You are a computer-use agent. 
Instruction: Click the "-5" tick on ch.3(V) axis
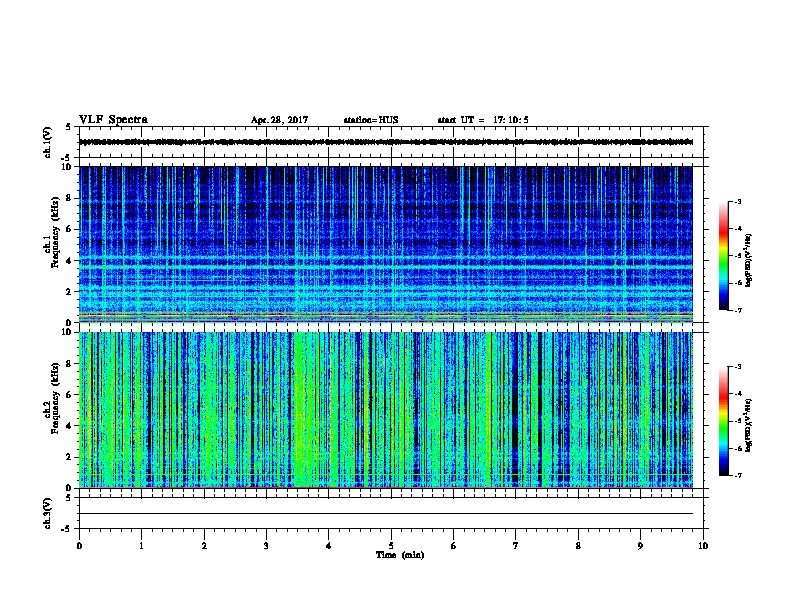click(x=67, y=529)
